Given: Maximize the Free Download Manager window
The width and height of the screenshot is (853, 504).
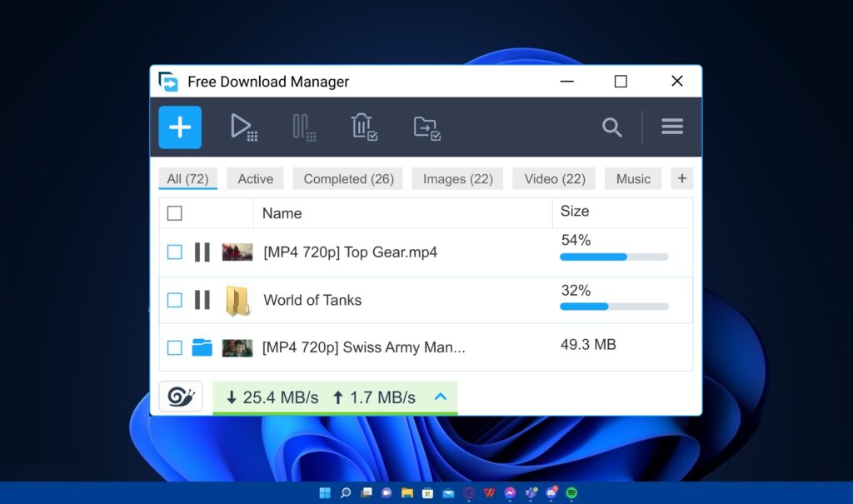Looking at the screenshot, I should coord(621,82).
